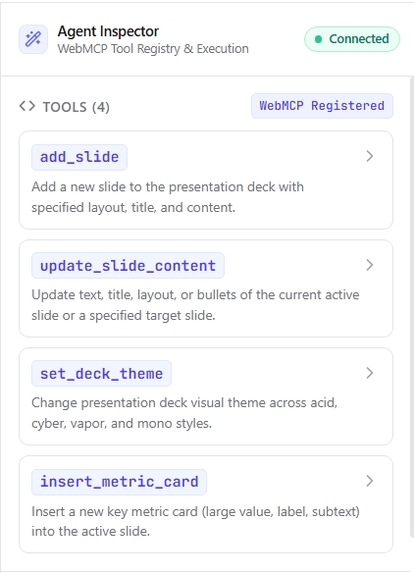Expand the insert_metric_card tool chevron

[x=370, y=481]
